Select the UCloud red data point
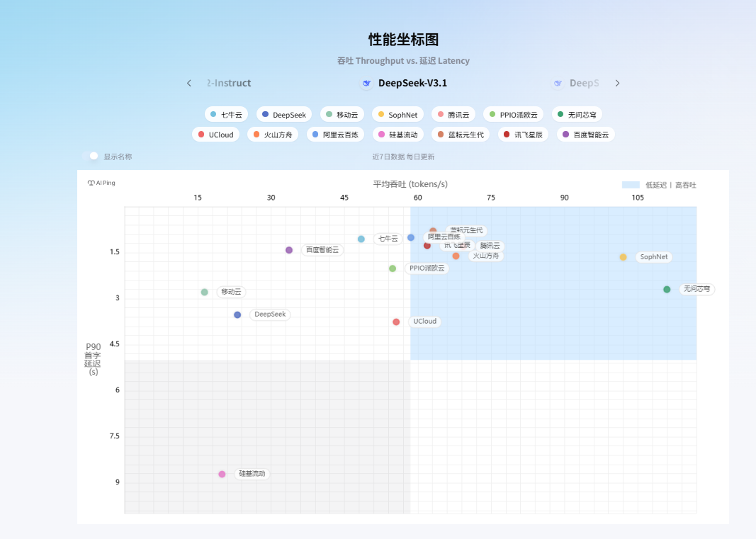 coord(396,322)
